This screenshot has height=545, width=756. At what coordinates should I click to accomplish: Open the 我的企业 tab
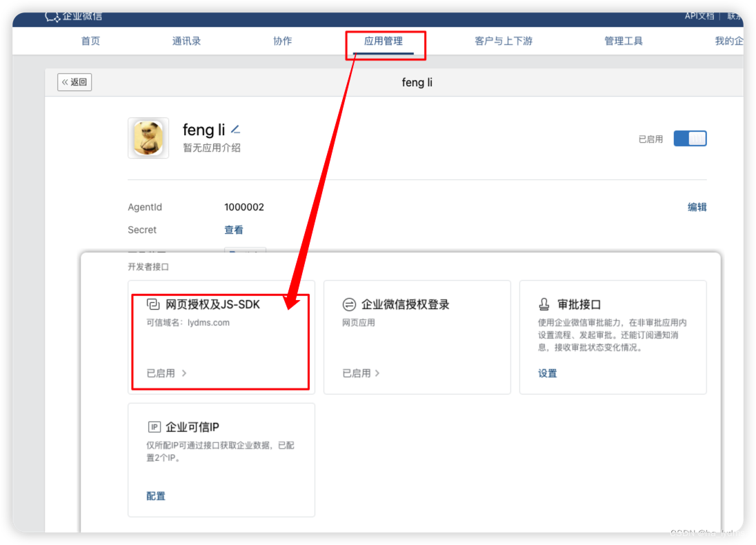click(728, 41)
